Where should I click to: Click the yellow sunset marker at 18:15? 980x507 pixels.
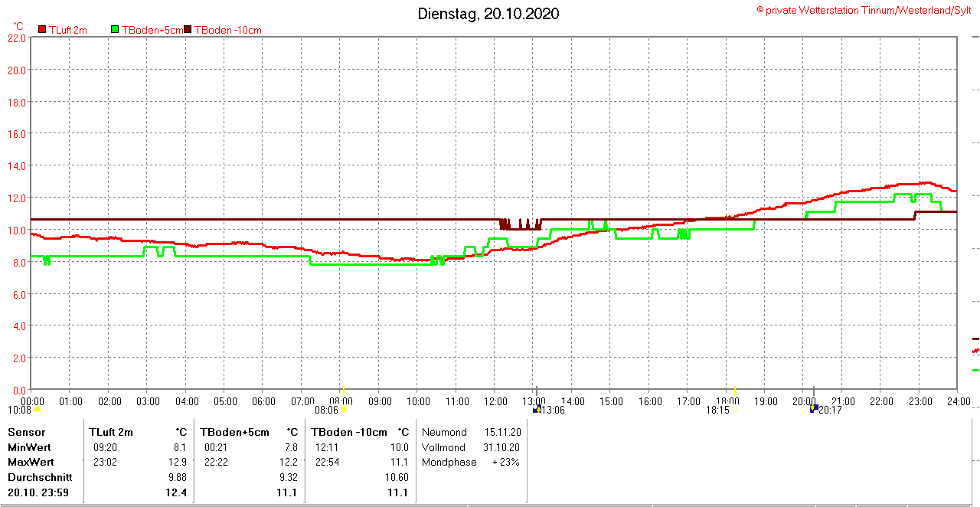[x=735, y=409]
